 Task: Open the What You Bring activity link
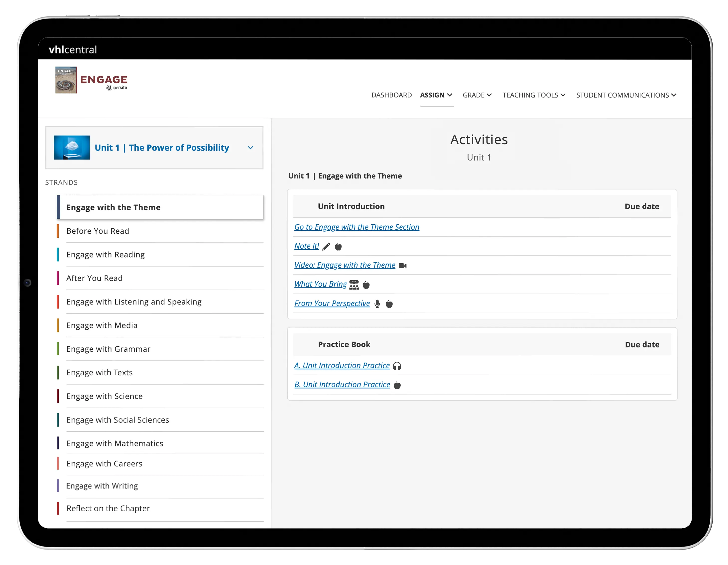coord(320,284)
